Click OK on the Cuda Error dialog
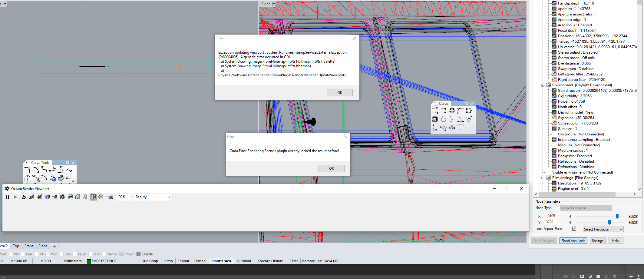Screen dimensions: 644x279 (332, 168)
